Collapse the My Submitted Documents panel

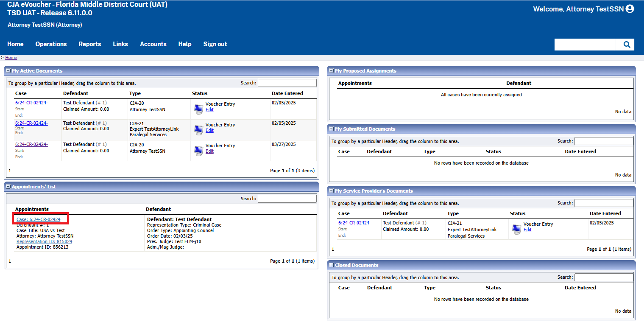331,129
